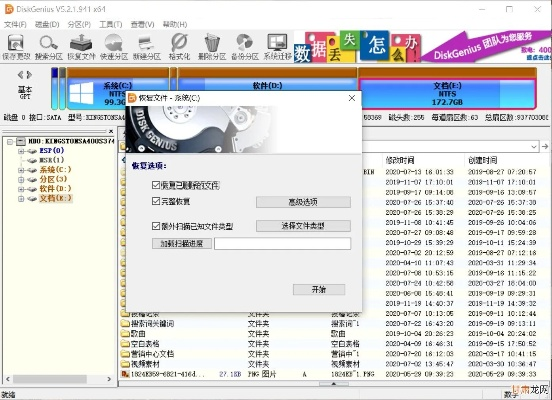Click the 高级选项 advanced options button

[x=303, y=202]
